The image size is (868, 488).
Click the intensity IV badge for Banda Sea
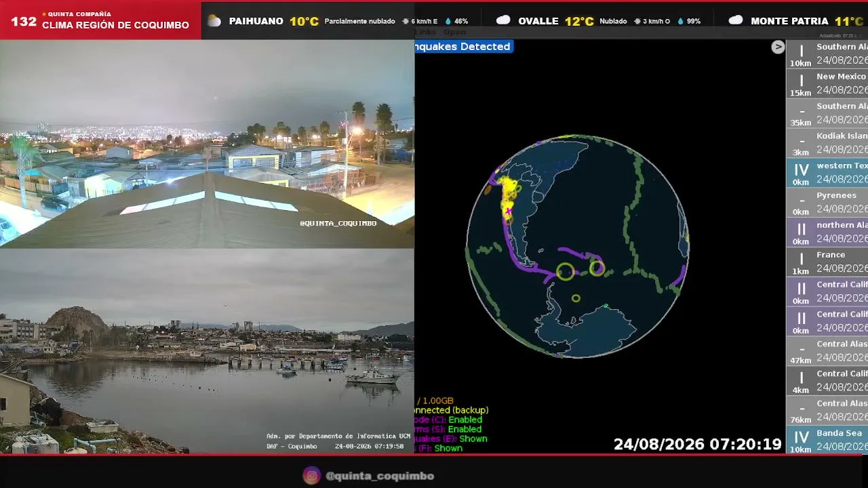tap(801, 440)
